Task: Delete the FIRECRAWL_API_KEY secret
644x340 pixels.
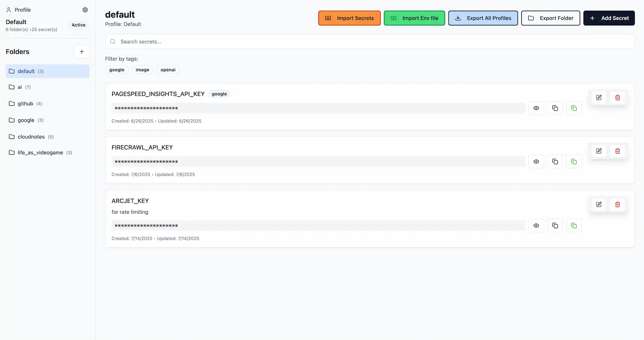Action: pos(617,151)
